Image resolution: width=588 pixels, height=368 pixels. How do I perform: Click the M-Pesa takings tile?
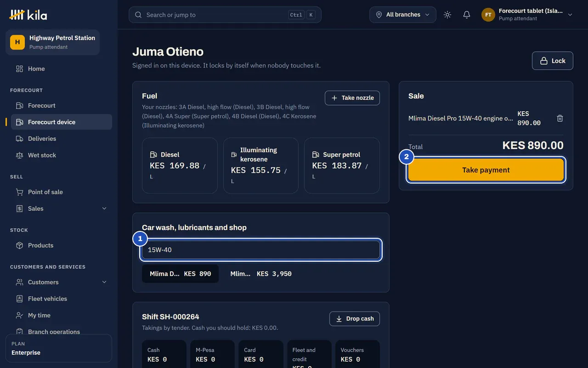(212, 354)
